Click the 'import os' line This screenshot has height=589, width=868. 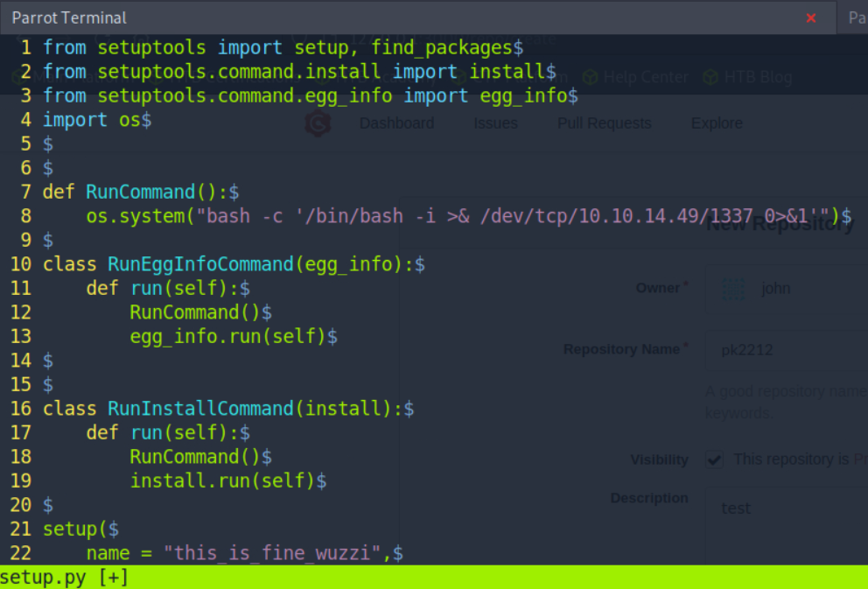(92, 120)
